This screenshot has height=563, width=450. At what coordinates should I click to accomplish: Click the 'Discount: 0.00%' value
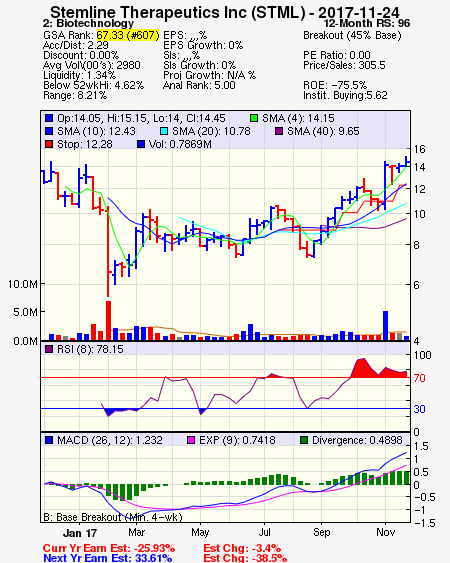click(81, 55)
